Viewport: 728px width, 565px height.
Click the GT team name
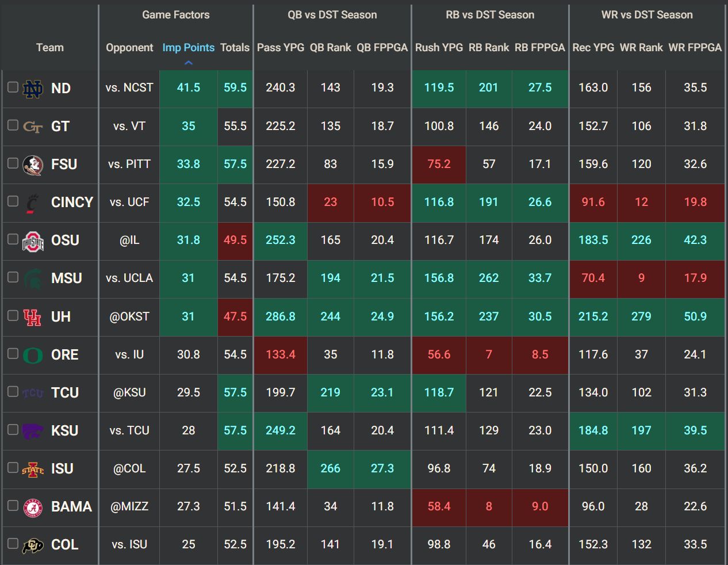60,127
